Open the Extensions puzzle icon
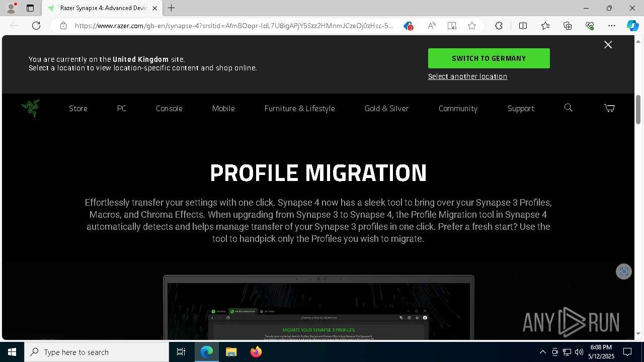Screen dimensions: 644x362 [499, 26]
